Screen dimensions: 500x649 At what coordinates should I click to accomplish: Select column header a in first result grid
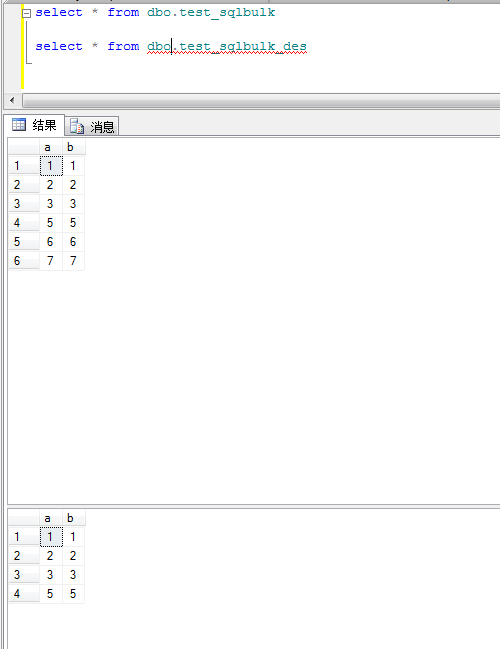point(51,147)
